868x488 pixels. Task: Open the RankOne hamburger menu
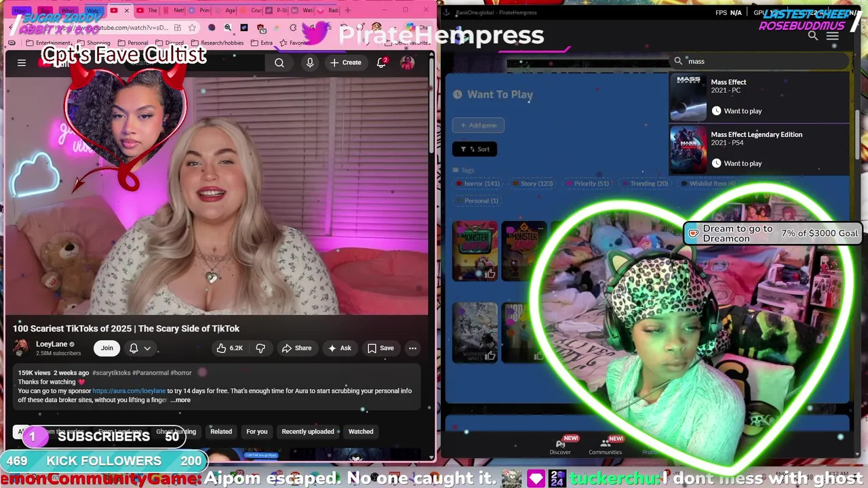832,36
